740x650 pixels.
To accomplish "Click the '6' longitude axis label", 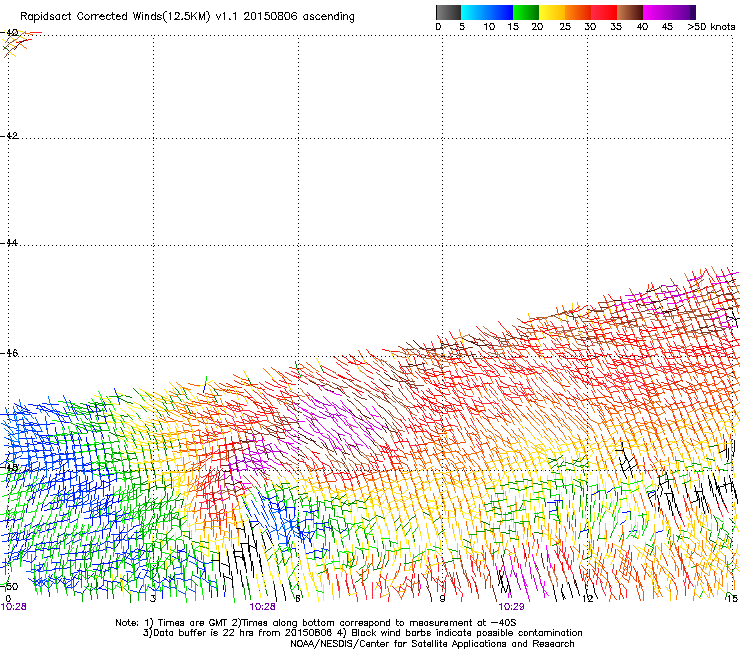I will pos(298,599).
